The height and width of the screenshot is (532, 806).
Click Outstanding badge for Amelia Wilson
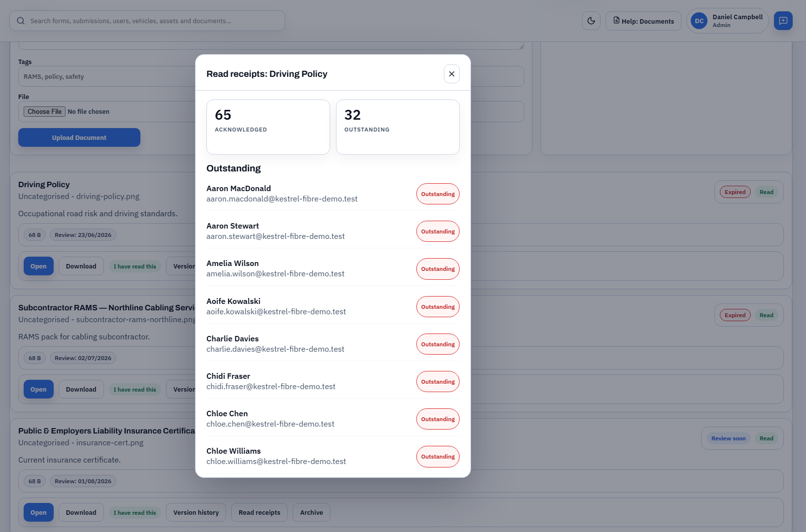click(437, 269)
